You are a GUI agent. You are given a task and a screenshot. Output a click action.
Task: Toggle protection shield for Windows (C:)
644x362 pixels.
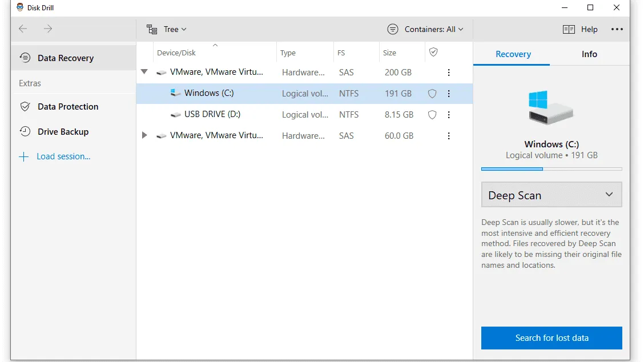(x=432, y=94)
